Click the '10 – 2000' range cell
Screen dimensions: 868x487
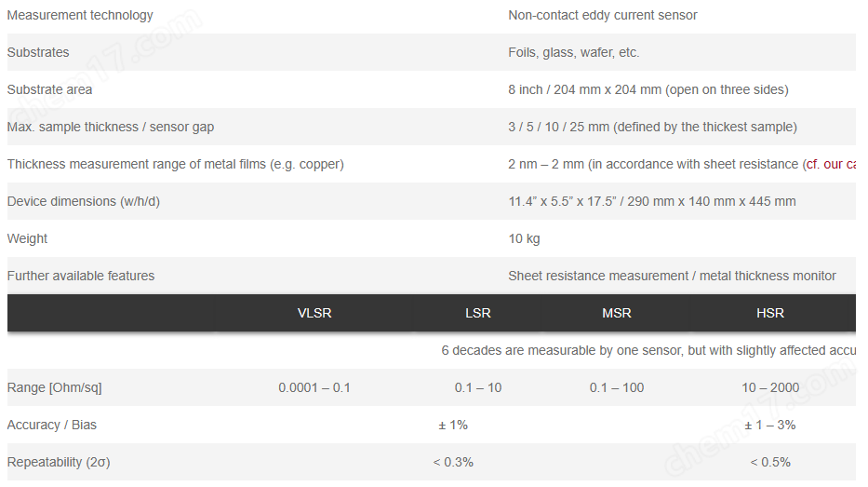(x=770, y=387)
